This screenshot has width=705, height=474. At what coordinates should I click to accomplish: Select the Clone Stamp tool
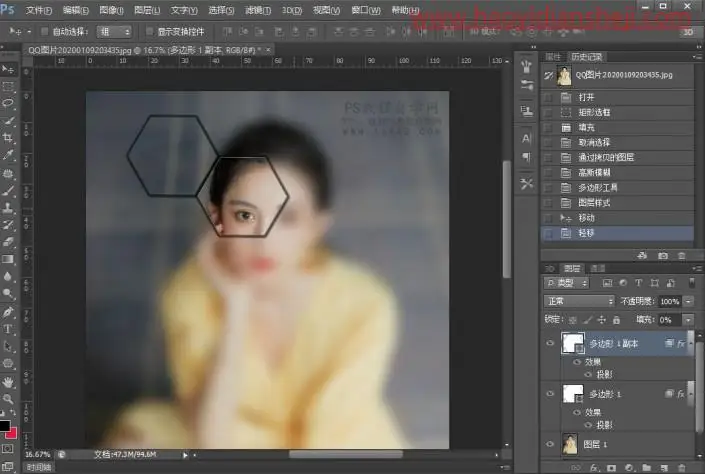[x=8, y=208]
